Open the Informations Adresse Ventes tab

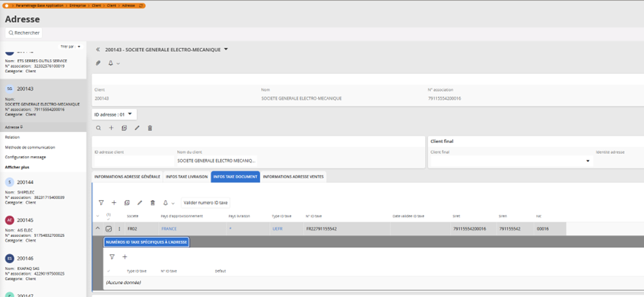(x=293, y=177)
